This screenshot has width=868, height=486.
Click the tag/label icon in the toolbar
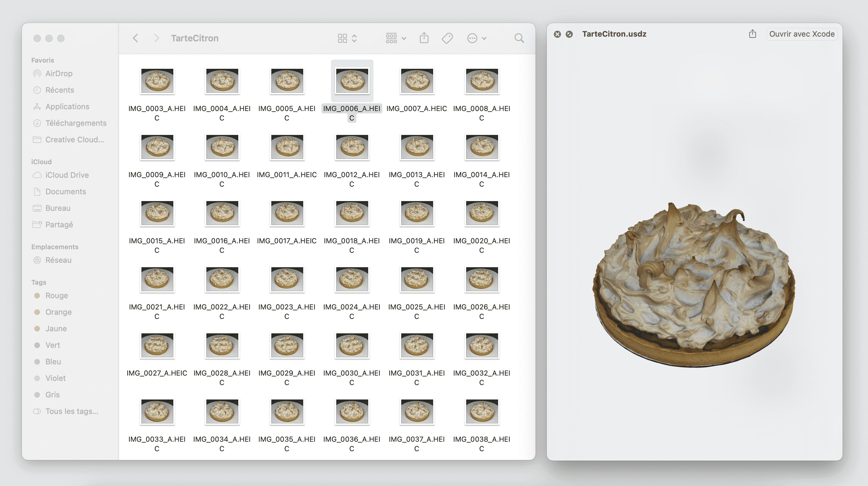pos(447,37)
